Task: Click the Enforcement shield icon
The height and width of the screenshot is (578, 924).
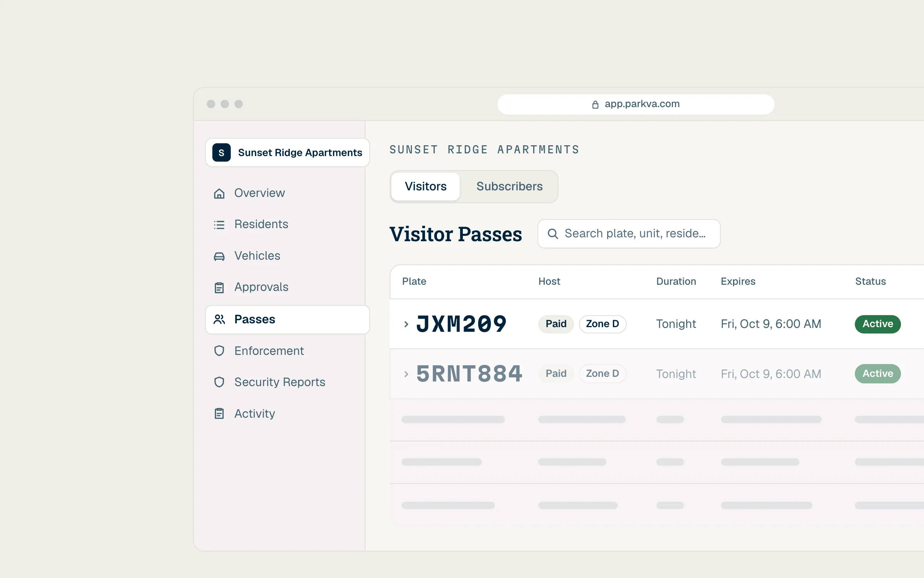Action: point(219,351)
